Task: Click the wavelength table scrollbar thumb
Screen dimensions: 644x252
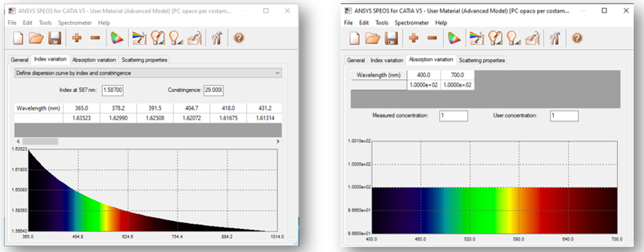Action: click(x=40, y=141)
